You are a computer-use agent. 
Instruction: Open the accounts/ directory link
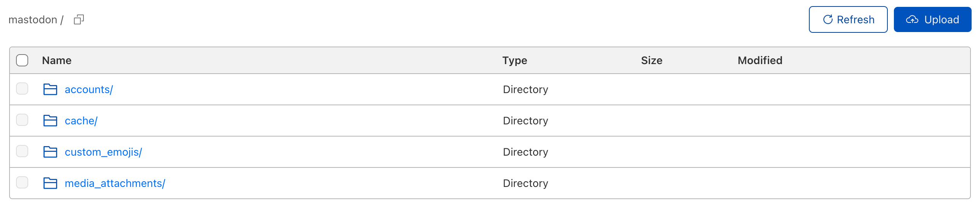(89, 90)
